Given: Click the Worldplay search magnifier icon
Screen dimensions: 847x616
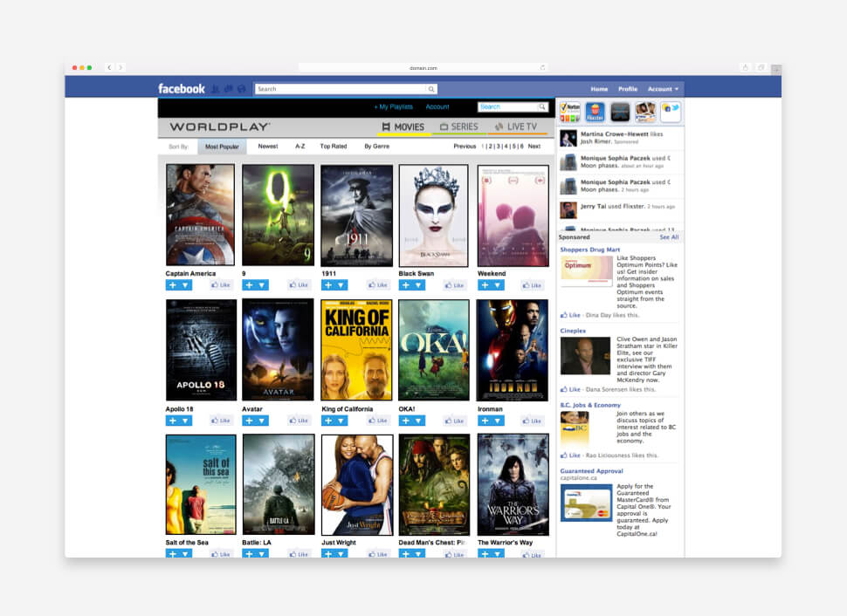Looking at the screenshot, I should (541, 107).
